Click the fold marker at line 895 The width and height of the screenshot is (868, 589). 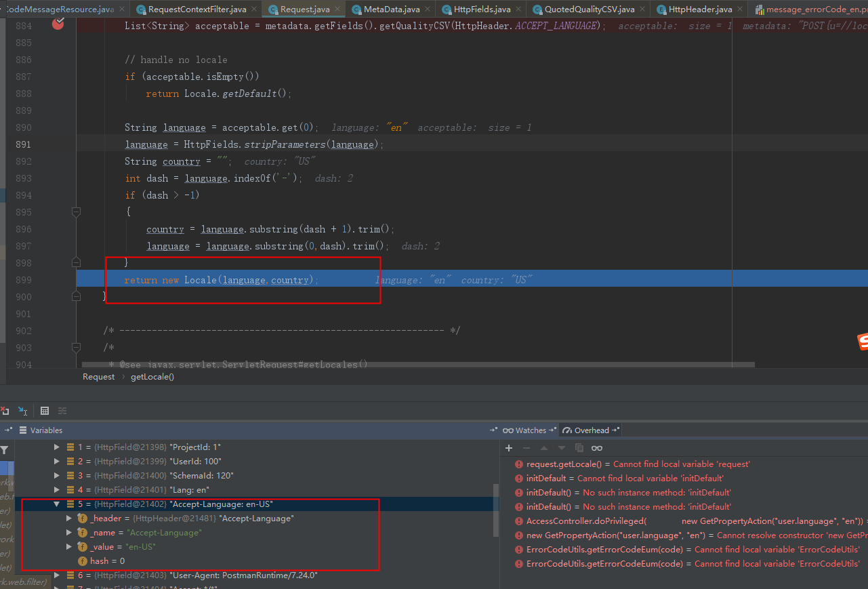[x=76, y=212]
